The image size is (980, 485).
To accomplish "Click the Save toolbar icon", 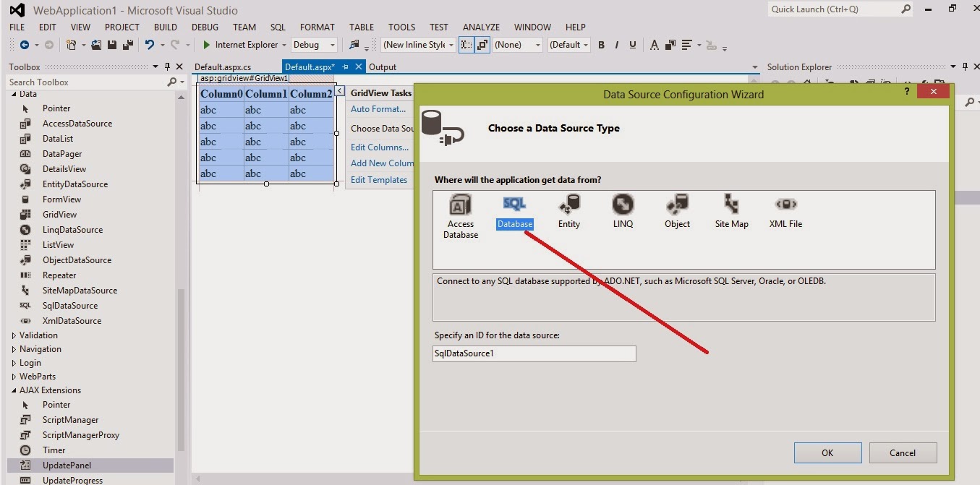I will pyautogui.click(x=113, y=45).
